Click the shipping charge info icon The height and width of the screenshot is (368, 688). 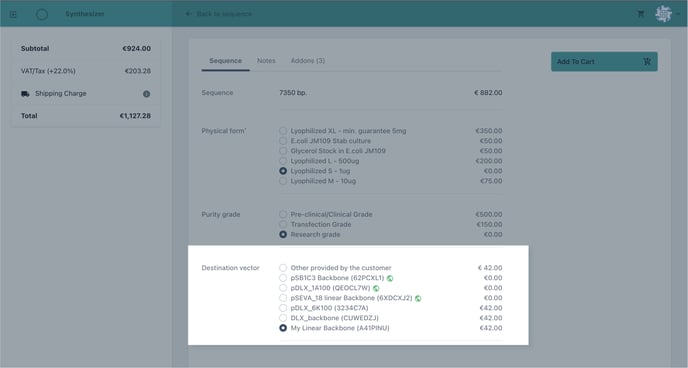click(147, 94)
